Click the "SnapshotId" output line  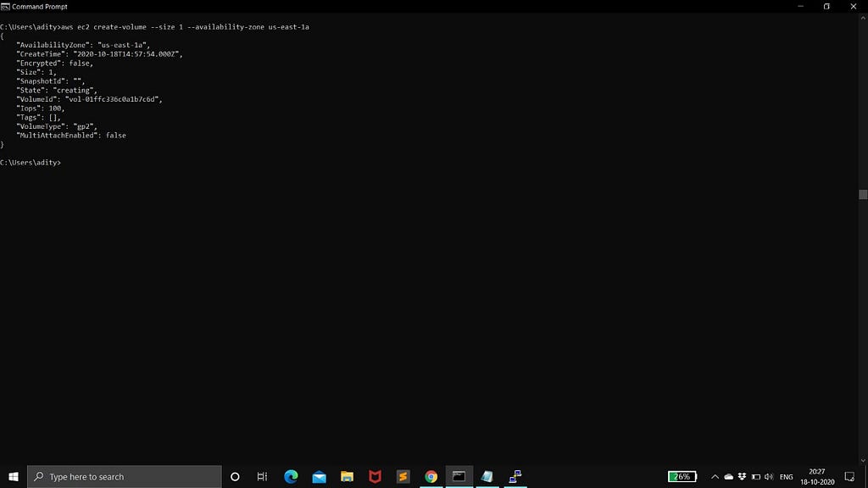point(50,80)
